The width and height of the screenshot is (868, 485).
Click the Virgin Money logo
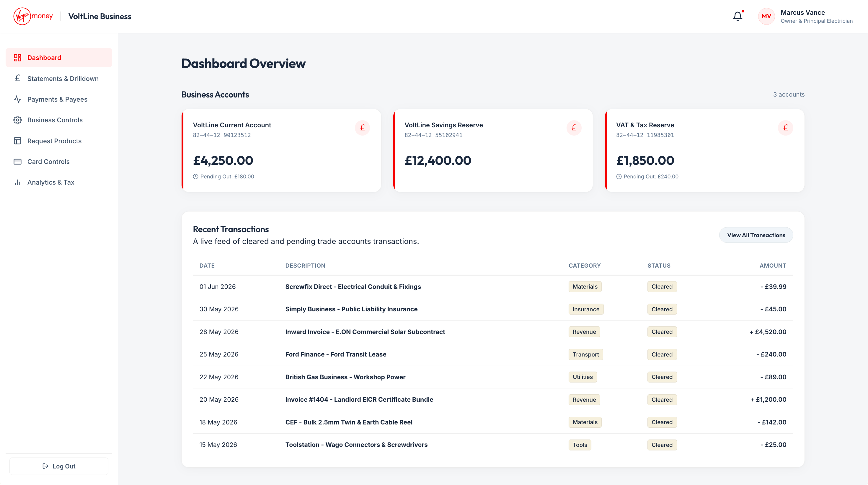tap(33, 16)
